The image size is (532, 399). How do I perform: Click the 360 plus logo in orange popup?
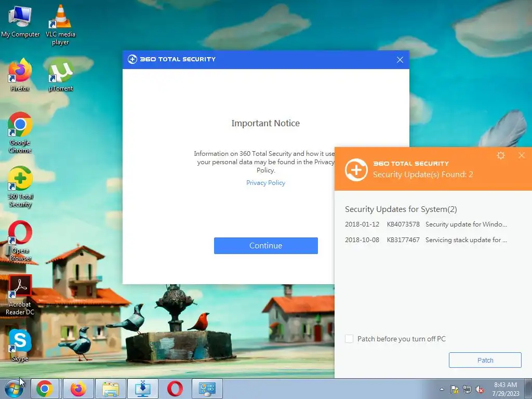[356, 170]
